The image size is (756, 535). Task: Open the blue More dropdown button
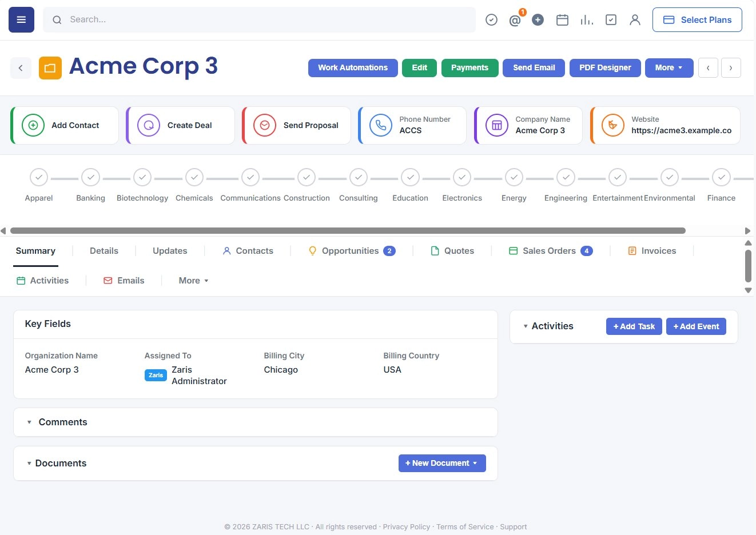(x=669, y=67)
